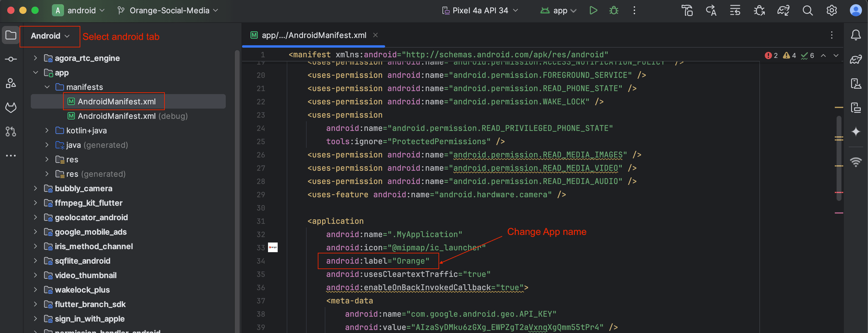Collapse the manifests folder
This screenshot has width=868, height=333.
coord(47,87)
